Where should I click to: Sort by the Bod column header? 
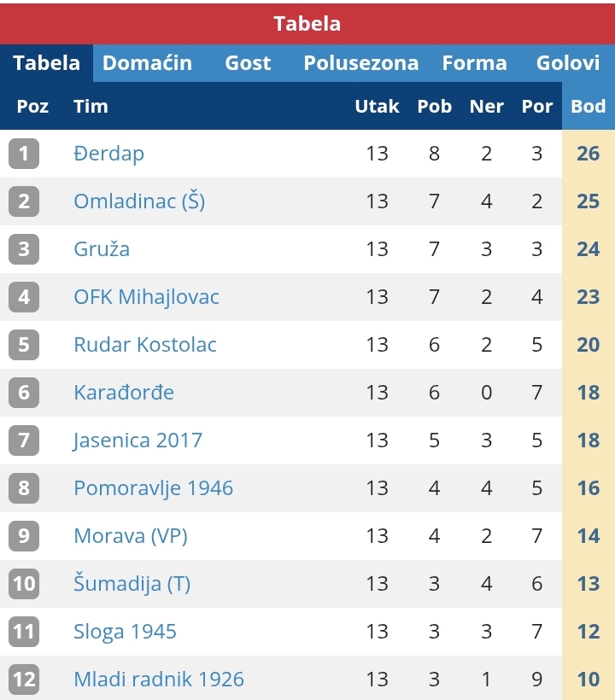589,107
